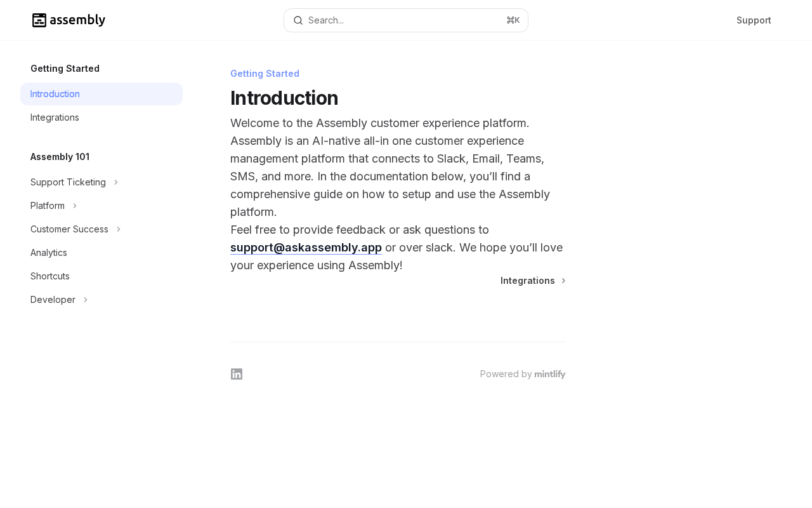Open Integrations in the sidebar
Screen dimensions: 812x508
point(55,117)
